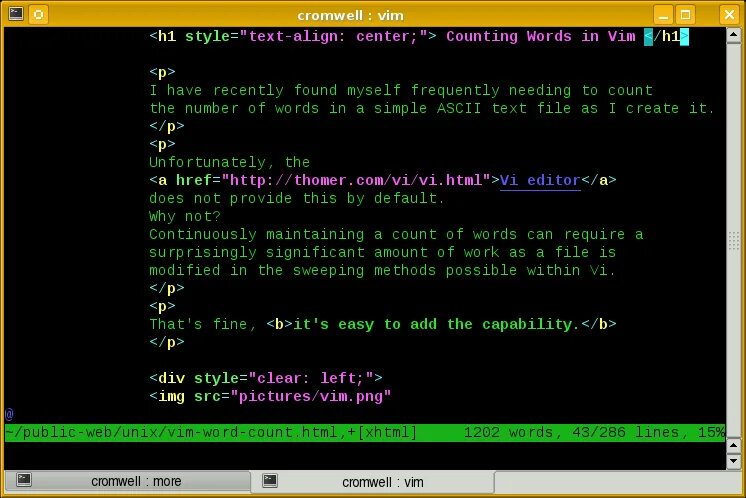Click the line 'does not provide this by default.'
The width and height of the screenshot is (746, 498).
pyautogui.click(x=297, y=198)
